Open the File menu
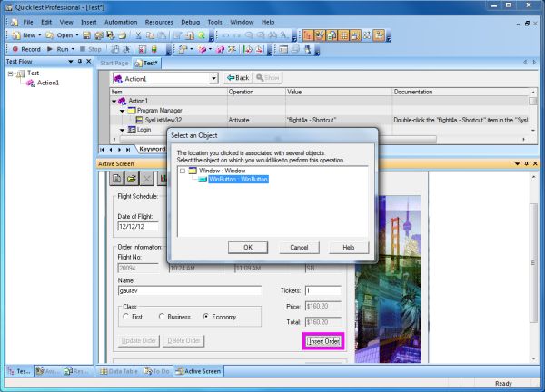 [x=28, y=22]
